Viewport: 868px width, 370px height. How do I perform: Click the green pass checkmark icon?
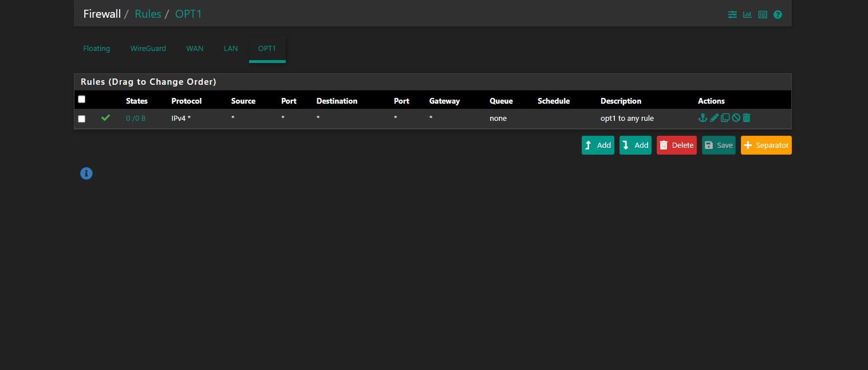pos(105,118)
